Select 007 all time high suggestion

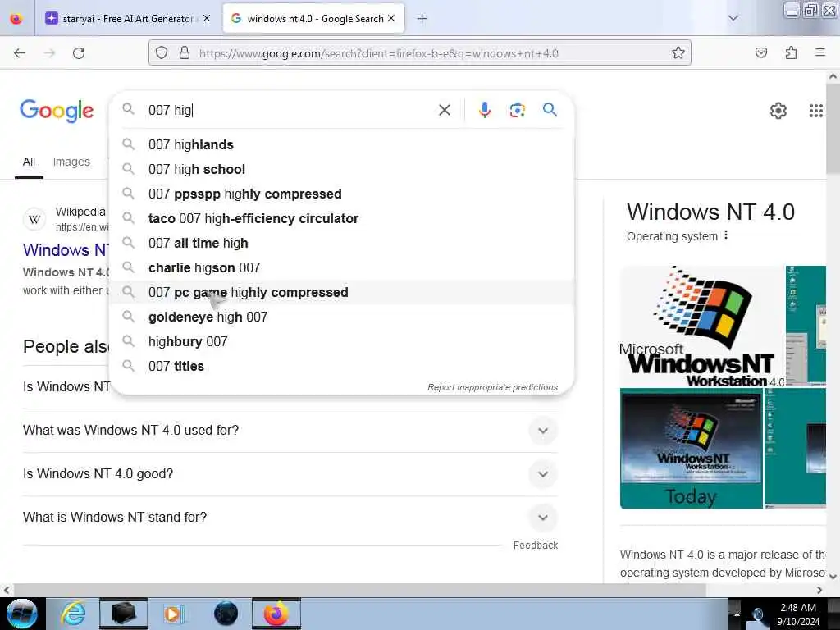tap(341, 243)
